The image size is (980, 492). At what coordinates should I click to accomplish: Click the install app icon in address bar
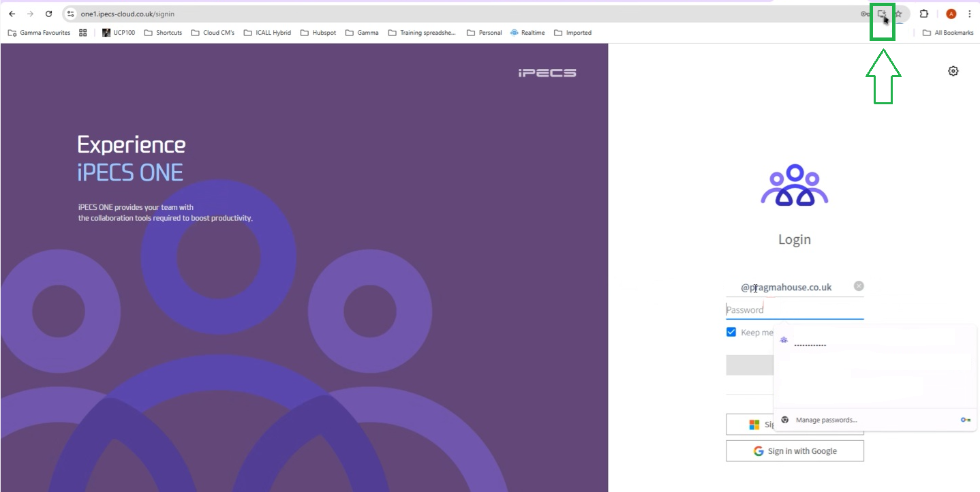coord(882,14)
